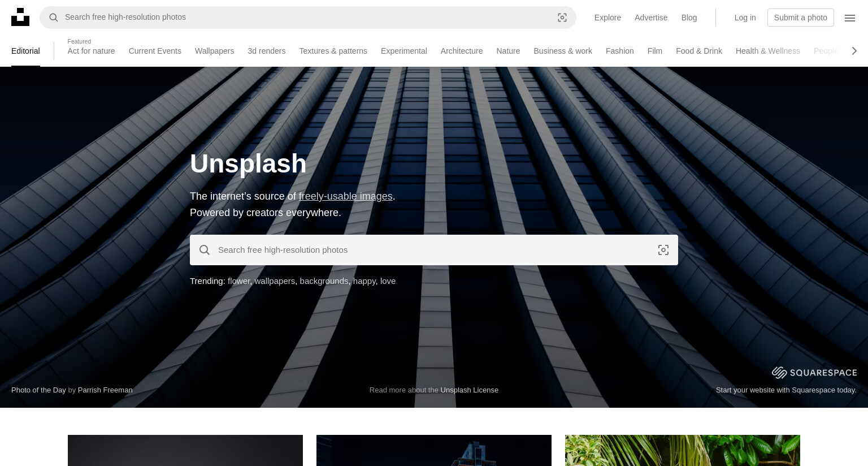Visit the Blog link
The image size is (868, 466).
[689, 18]
